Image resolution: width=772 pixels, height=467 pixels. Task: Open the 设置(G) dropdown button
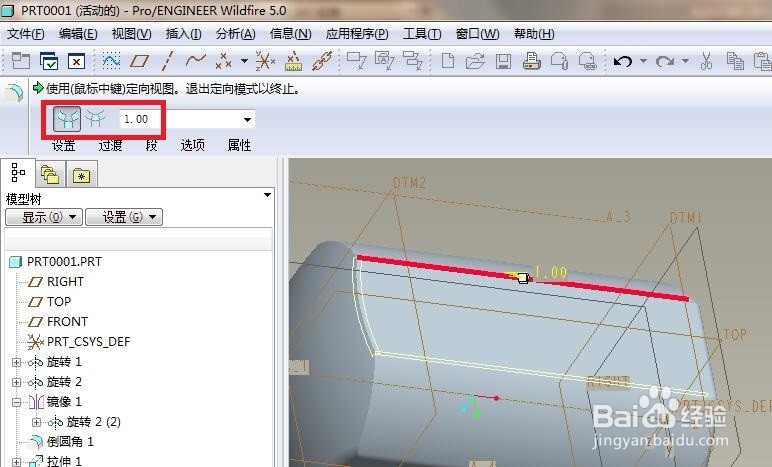pyautogui.click(x=124, y=217)
